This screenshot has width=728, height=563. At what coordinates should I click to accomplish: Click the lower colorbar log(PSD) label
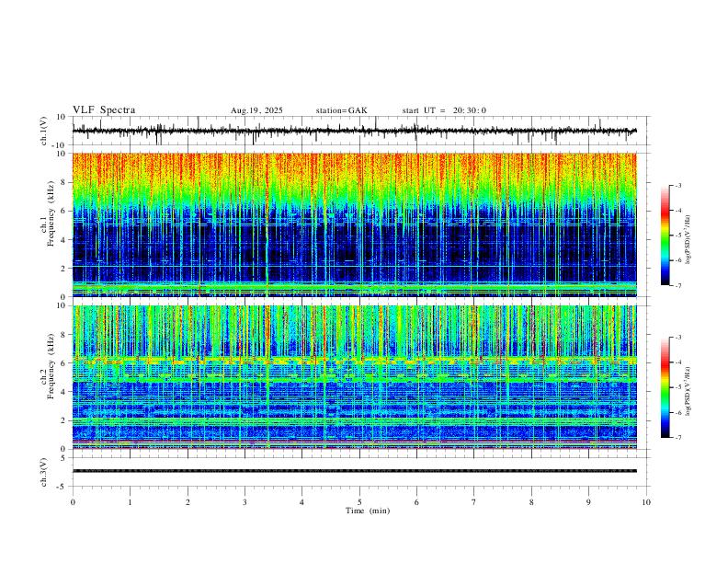(688, 391)
